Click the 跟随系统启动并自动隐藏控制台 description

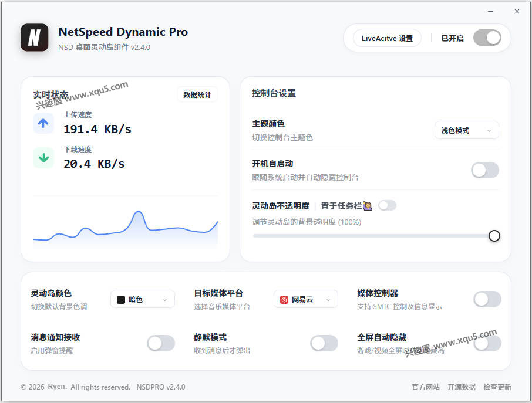(x=305, y=177)
